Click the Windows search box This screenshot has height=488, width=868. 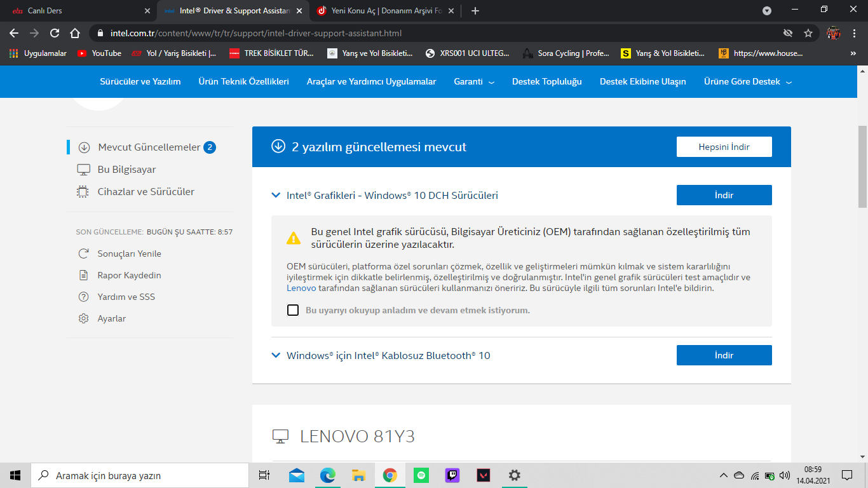tap(140, 475)
